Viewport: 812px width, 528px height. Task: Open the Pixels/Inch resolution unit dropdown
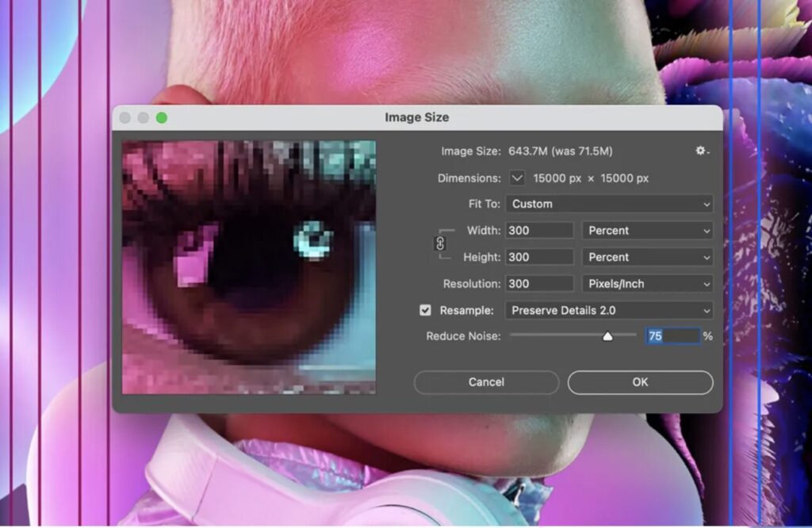647,284
